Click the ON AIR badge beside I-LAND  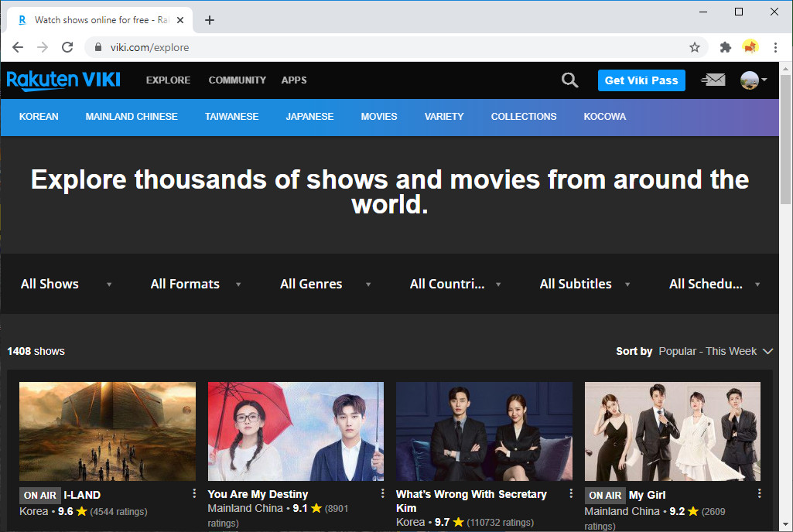[40, 496]
